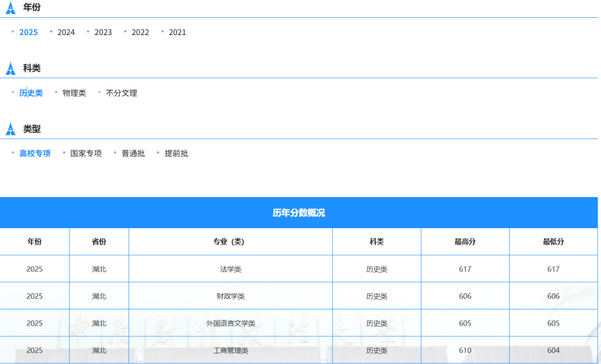Viewport: 601px width, 364px height.
Task: Select the 高校专项 admission type
Action: (x=35, y=153)
